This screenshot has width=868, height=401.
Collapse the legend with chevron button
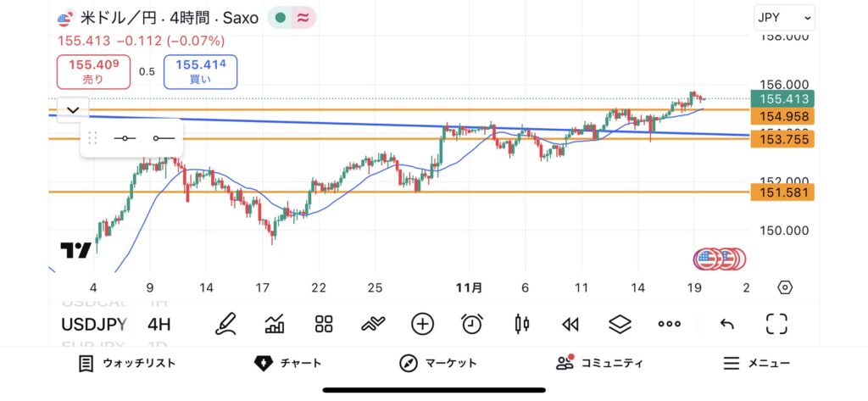(x=73, y=109)
